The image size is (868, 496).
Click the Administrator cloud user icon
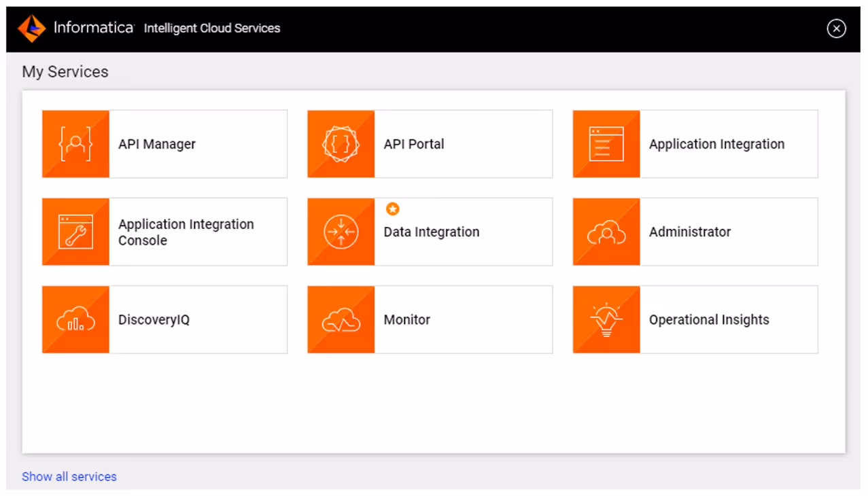point(606,232)
